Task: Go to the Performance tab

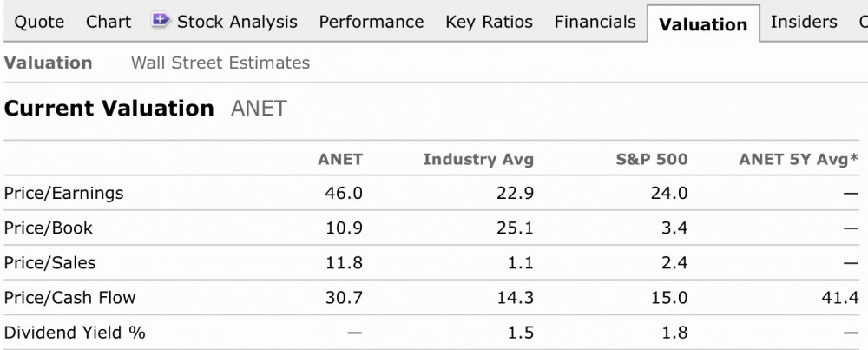Action: (372, 22)
